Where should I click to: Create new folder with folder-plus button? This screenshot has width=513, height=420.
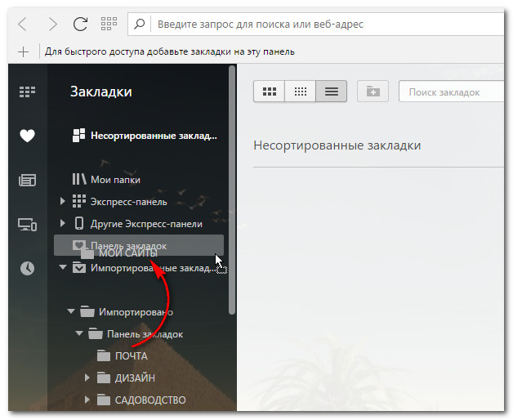pyautogui.click(x=372, y=92)
